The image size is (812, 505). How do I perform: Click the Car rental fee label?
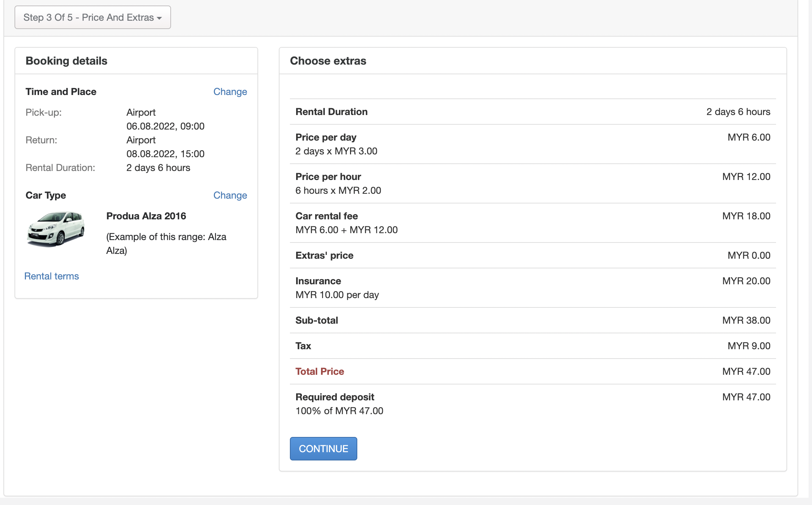coord(327,216)
